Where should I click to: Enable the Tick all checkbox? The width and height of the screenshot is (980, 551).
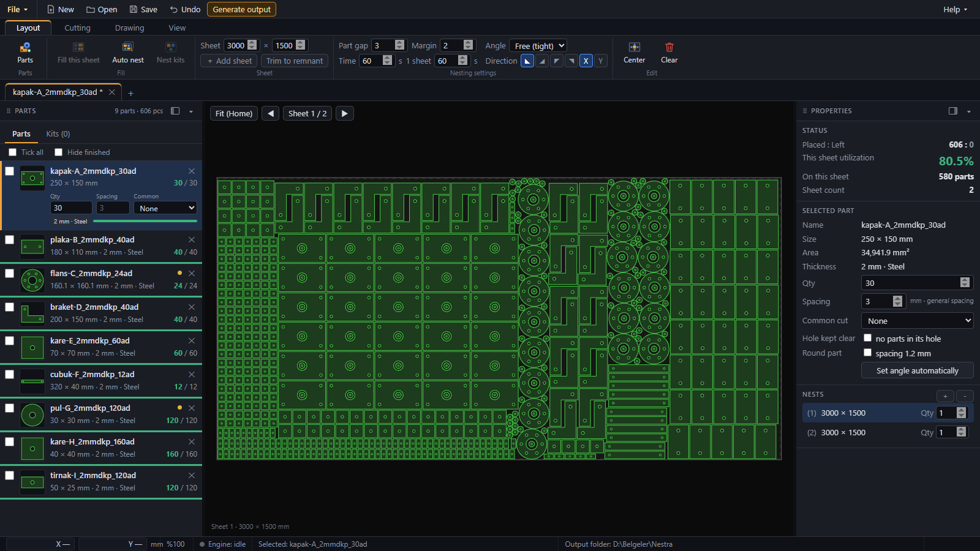[x=12, y=152]
